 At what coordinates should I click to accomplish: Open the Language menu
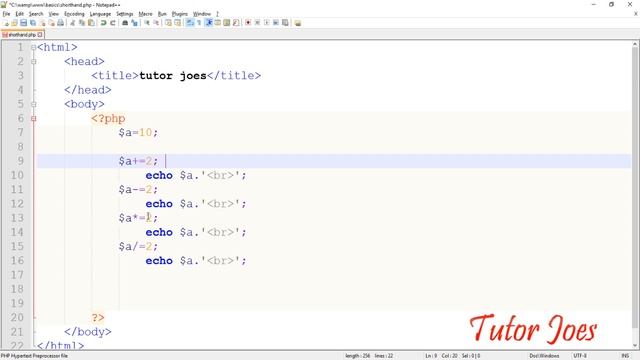click(100, 14)
